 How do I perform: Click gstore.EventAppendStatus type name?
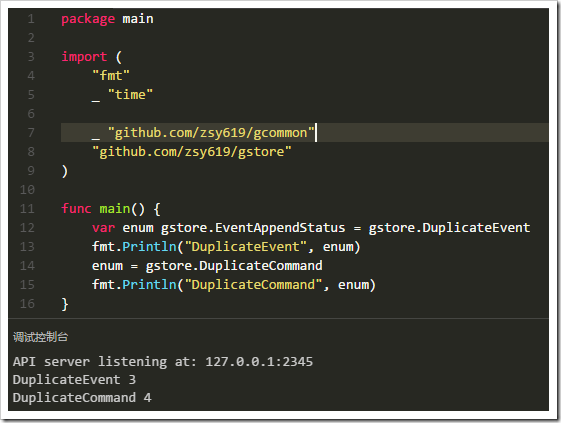253,228
